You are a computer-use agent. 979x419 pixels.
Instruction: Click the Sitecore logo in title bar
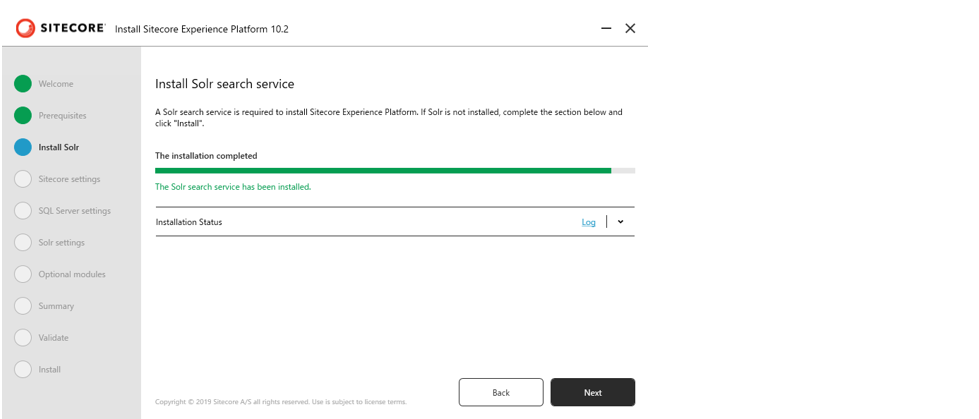click(61, 28)
